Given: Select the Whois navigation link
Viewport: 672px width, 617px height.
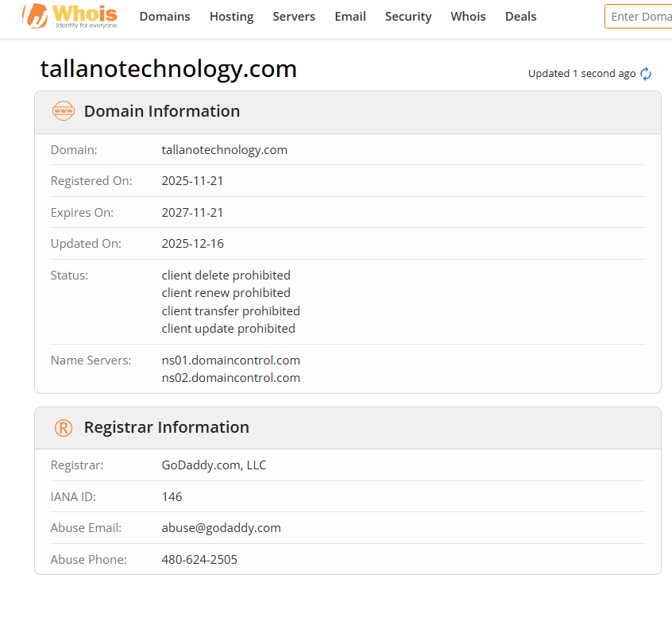Looking at the screenshot, I should [468, 17].
